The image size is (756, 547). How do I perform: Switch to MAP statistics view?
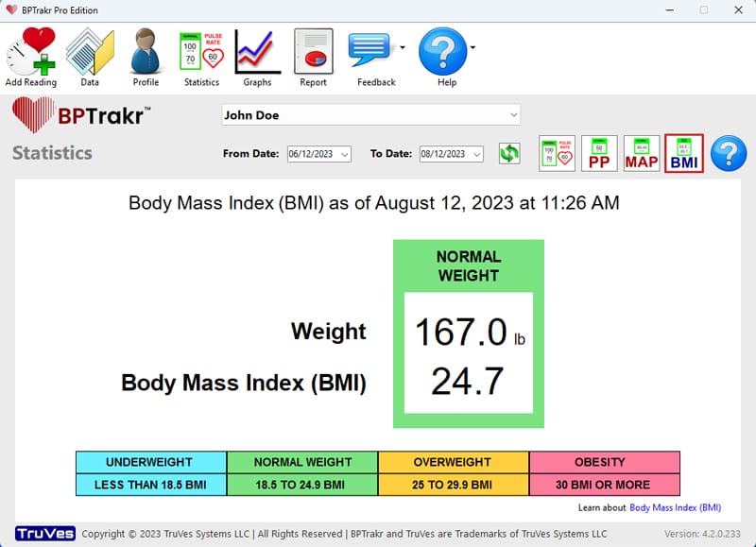tap(642, 153)
